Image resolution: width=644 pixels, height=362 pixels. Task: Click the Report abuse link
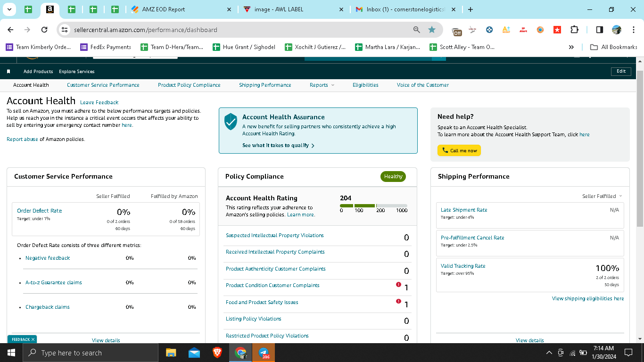click(22, 139)
